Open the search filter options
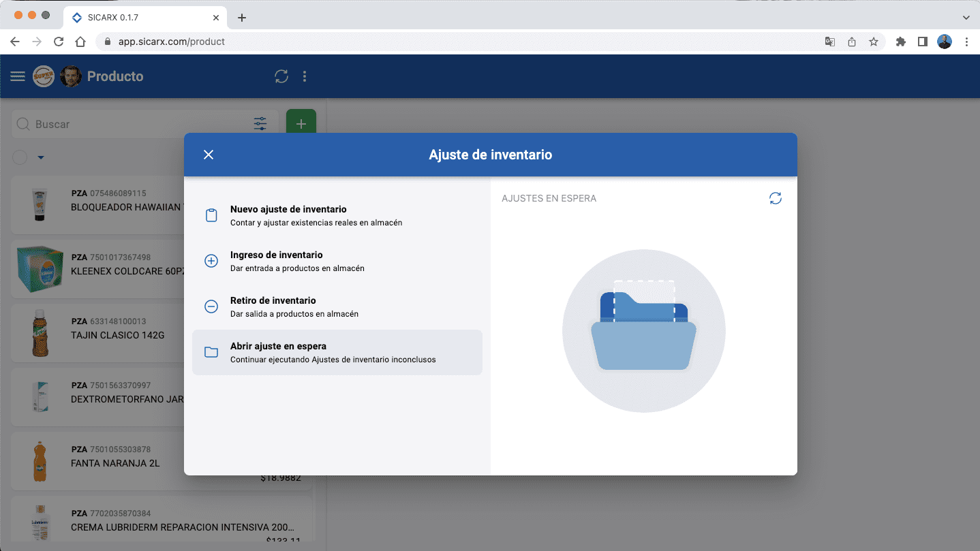This screenshot has height=551, width=980. 260,123
